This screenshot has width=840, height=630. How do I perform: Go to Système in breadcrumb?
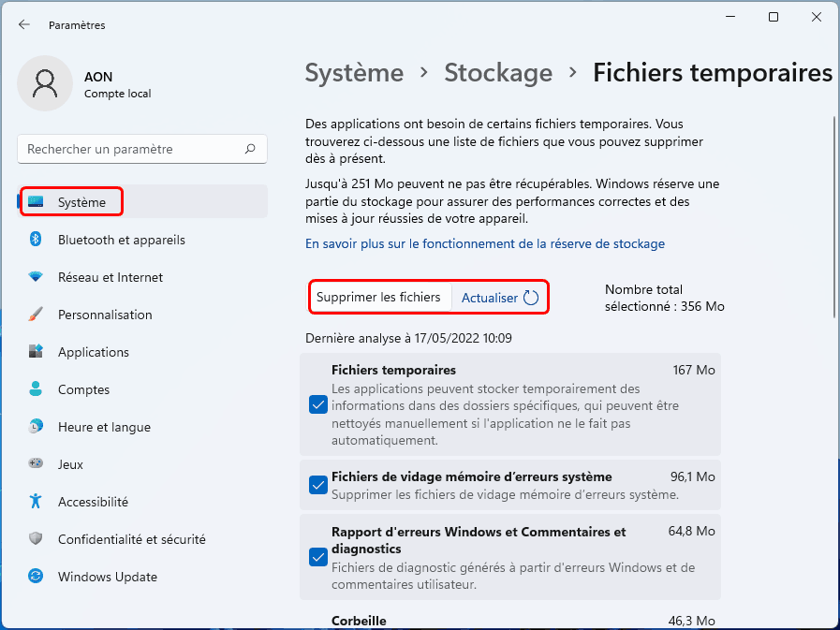click(354, 73)
